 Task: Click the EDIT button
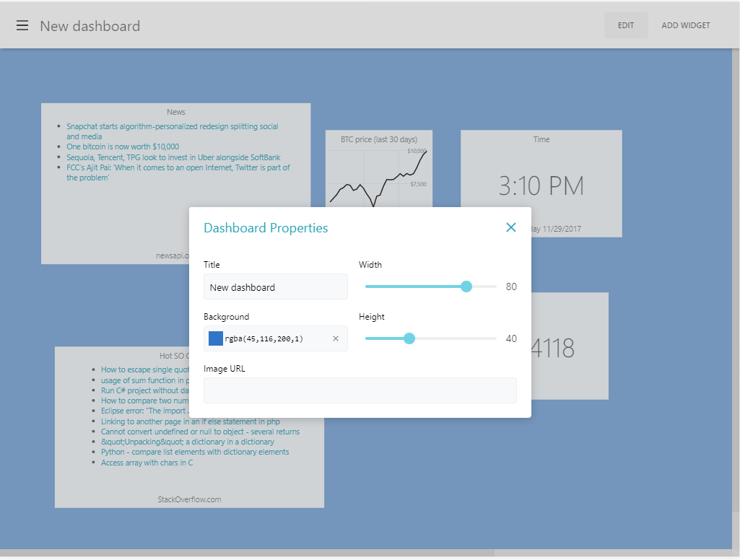(x=626, y=25)
